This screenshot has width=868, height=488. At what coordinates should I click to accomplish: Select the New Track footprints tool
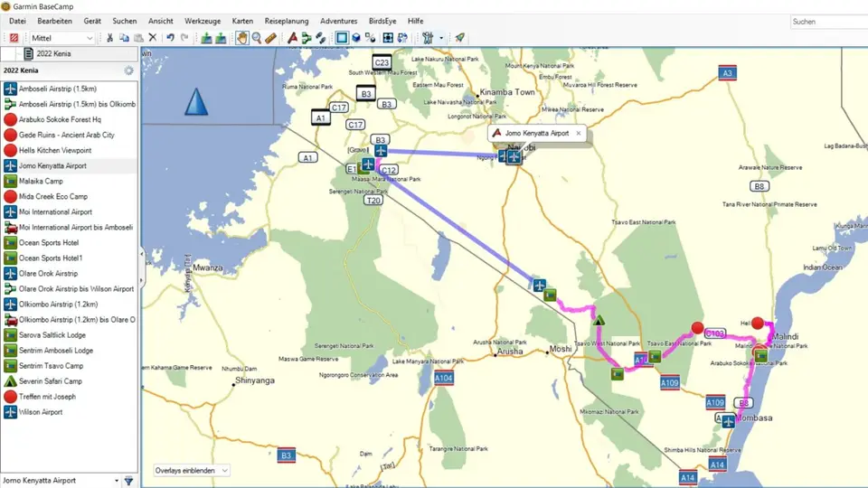click(x=321, y=38)
